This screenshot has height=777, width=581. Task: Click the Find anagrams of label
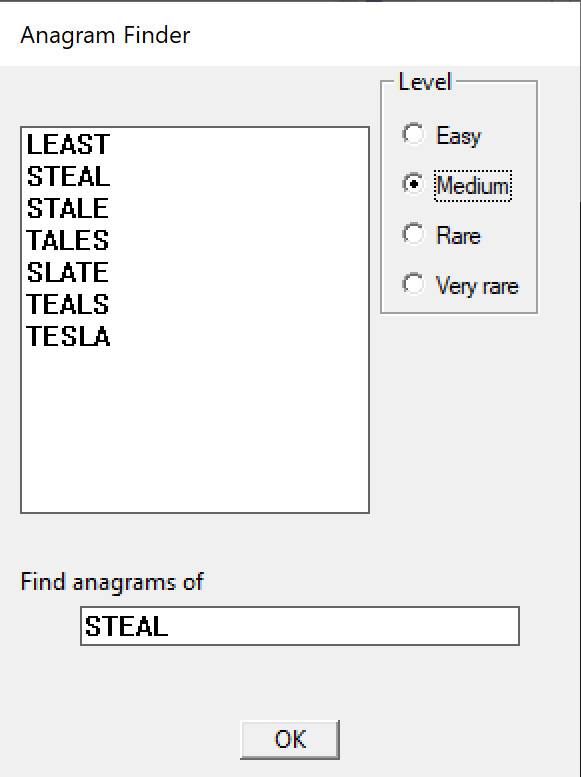112,582
